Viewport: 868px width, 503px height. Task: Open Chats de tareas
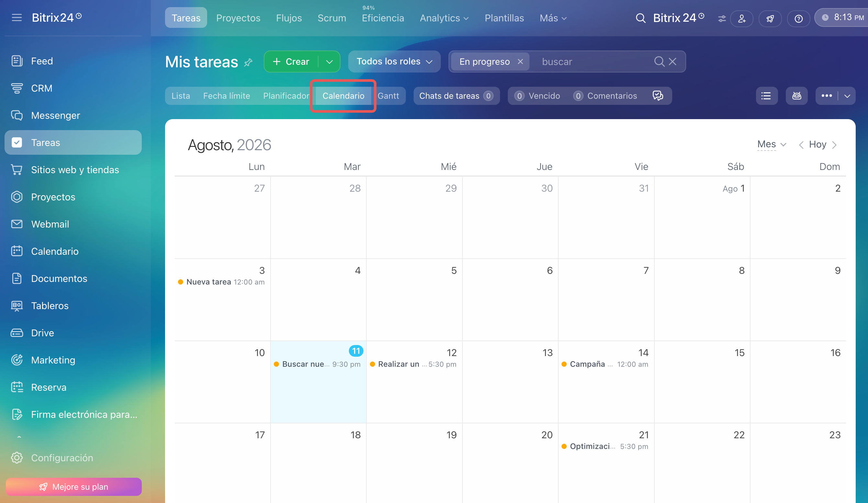(x=456, y=96)
